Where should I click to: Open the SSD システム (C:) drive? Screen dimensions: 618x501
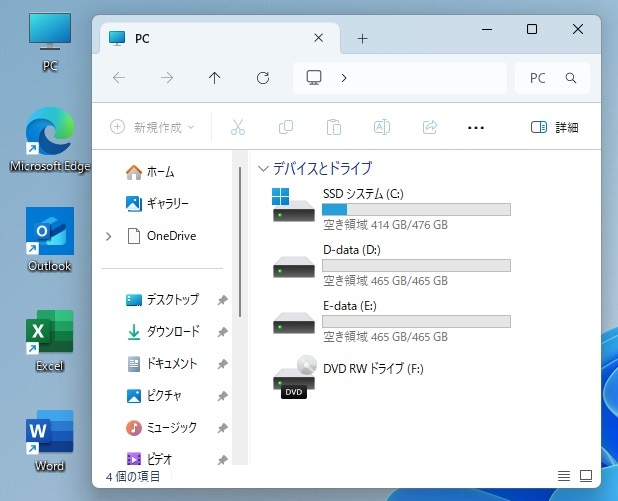click(392, 209)
